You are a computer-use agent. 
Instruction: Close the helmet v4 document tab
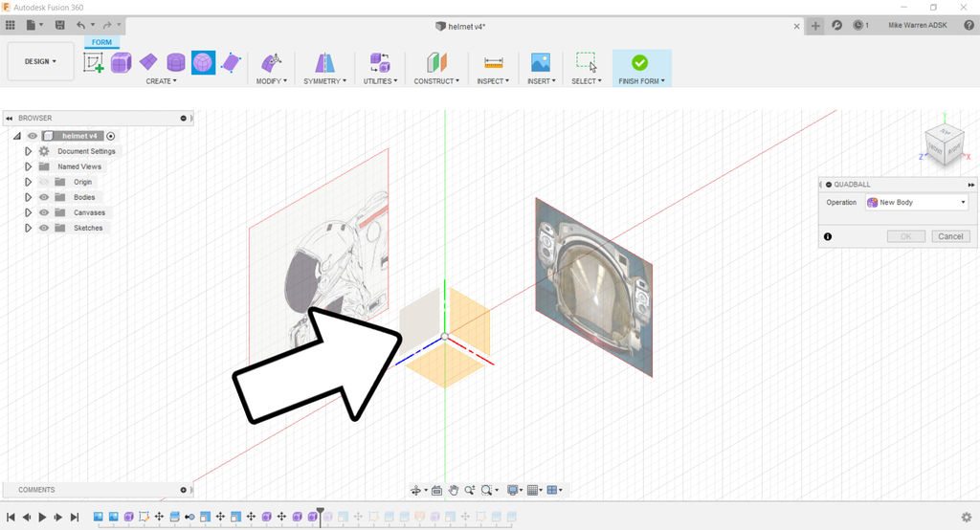coord(796,26)
